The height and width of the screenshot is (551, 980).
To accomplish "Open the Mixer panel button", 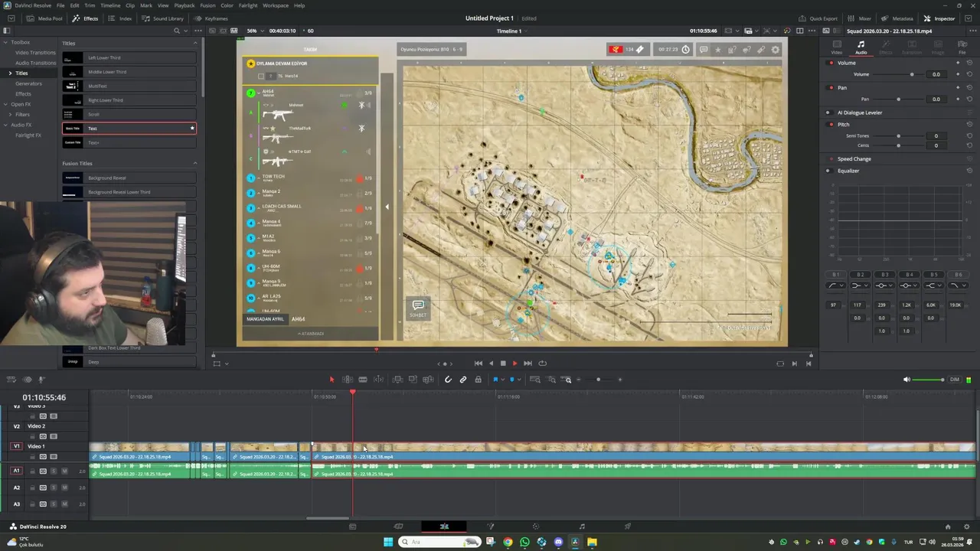I will click(860, 18).
